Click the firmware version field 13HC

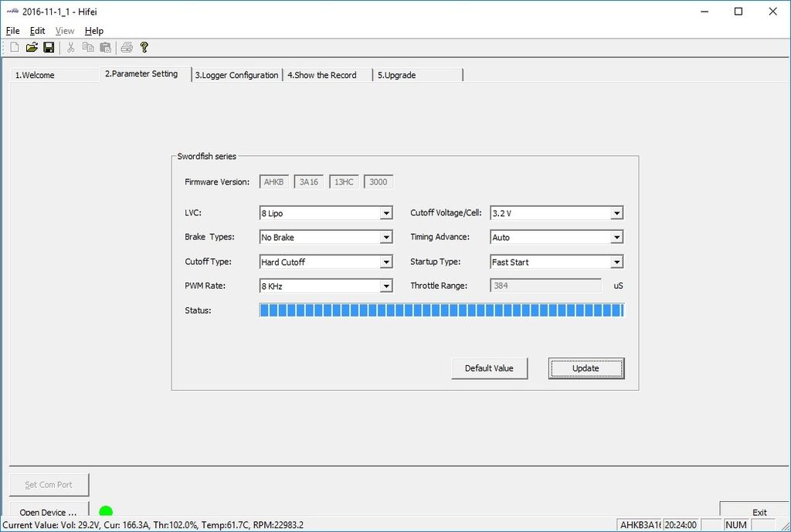click(x=344, y=182)
